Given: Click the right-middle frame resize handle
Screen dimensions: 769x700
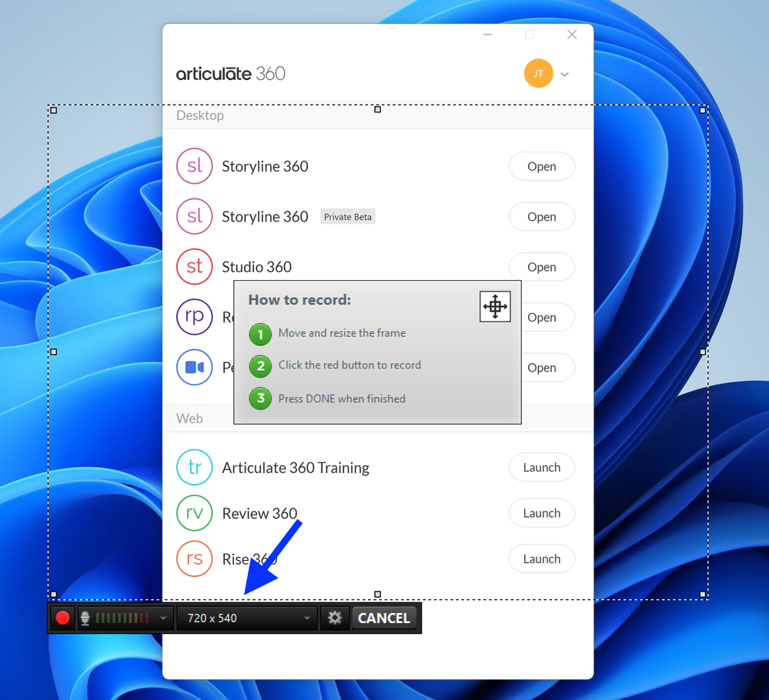Looking at the screenshot, I should pos(702,352).
